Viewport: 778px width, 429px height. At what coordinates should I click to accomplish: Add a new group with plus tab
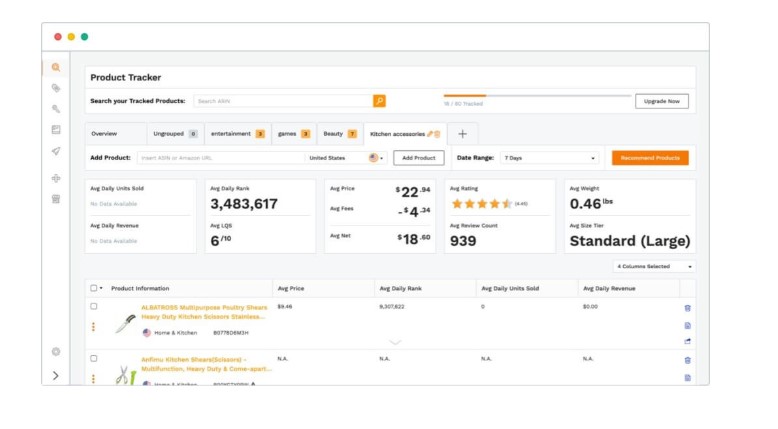[x=462, y=134]
